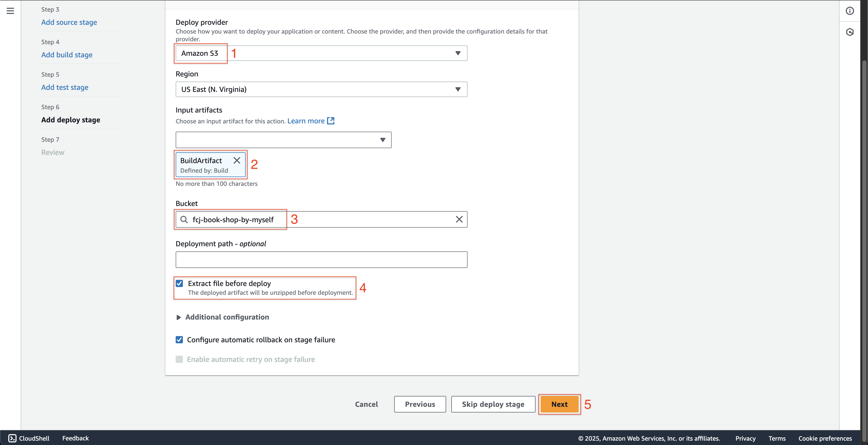The width and height of the screenshot is (868, 445).
Task: Click the Next button
Action: 559,404
